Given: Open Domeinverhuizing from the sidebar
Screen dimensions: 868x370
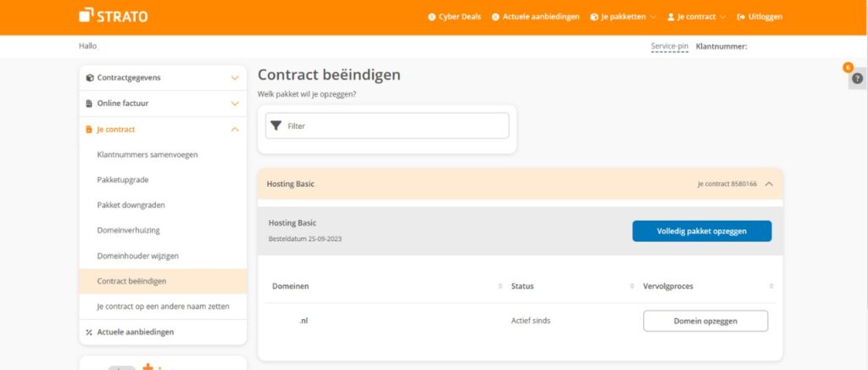Looking at the screenshot, I should coord(129,230).
